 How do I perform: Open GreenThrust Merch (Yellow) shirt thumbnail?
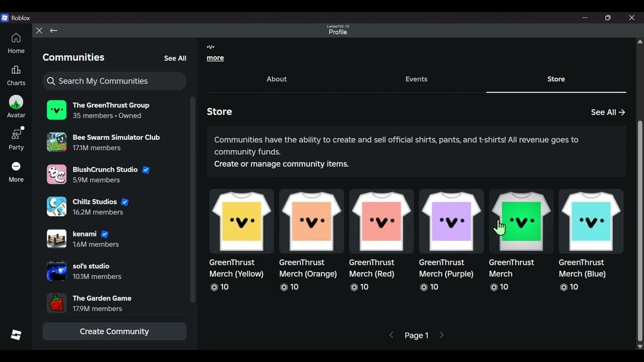coord(242,221)
